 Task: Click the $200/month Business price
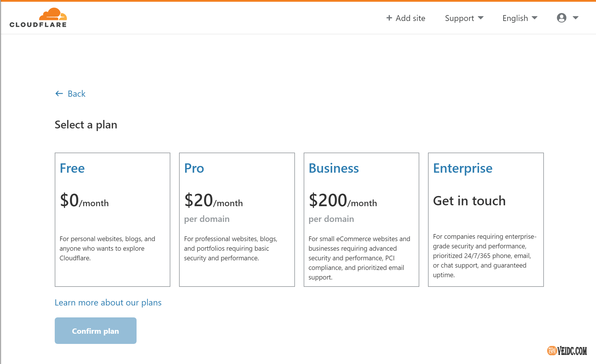(343, 201)
